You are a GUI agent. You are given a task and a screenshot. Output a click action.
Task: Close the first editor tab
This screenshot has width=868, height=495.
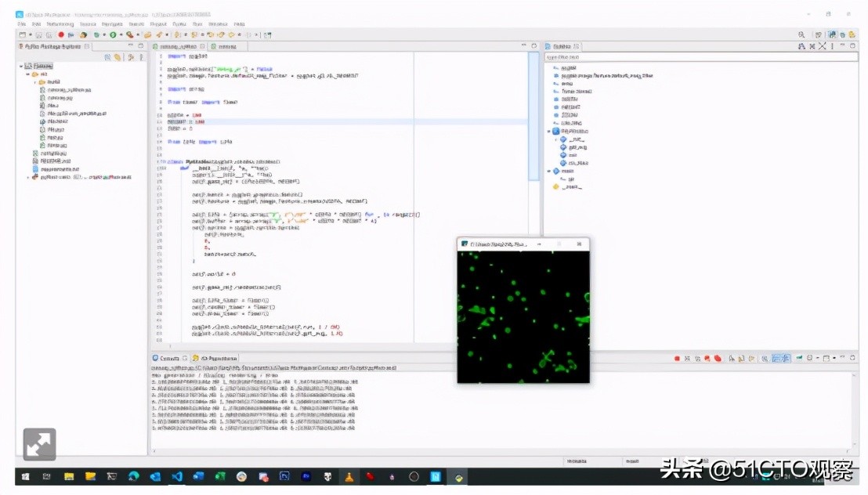click(x=202, y=46)
